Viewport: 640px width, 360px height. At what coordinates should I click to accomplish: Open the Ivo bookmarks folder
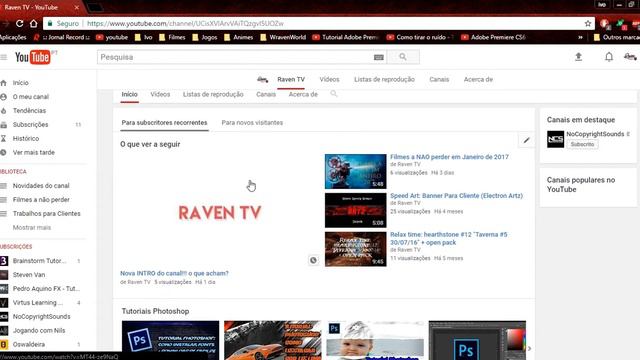pos(144,37)
